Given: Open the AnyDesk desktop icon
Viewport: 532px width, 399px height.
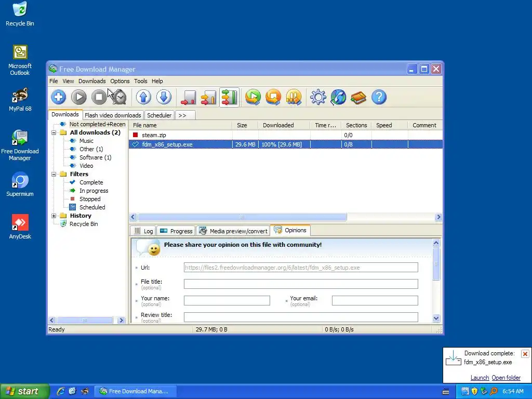Looking at the screenshot, I should pyautogui.click(x=20, y=227).
